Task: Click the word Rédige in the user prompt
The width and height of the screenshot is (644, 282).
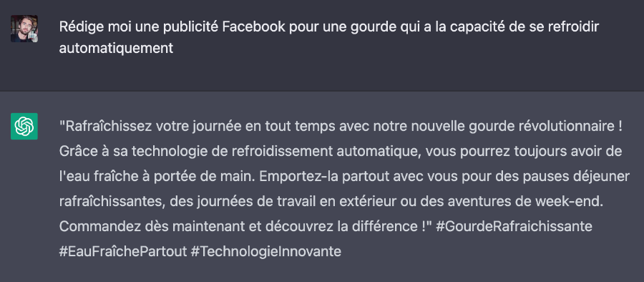Action: [81, 27]
